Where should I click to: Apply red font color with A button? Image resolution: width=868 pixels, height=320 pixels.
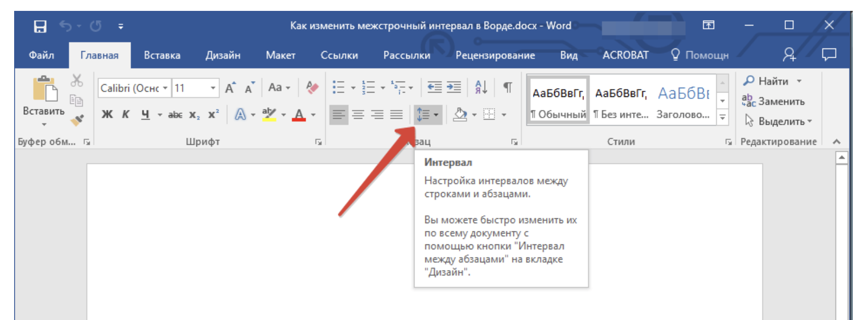[299, 115]
